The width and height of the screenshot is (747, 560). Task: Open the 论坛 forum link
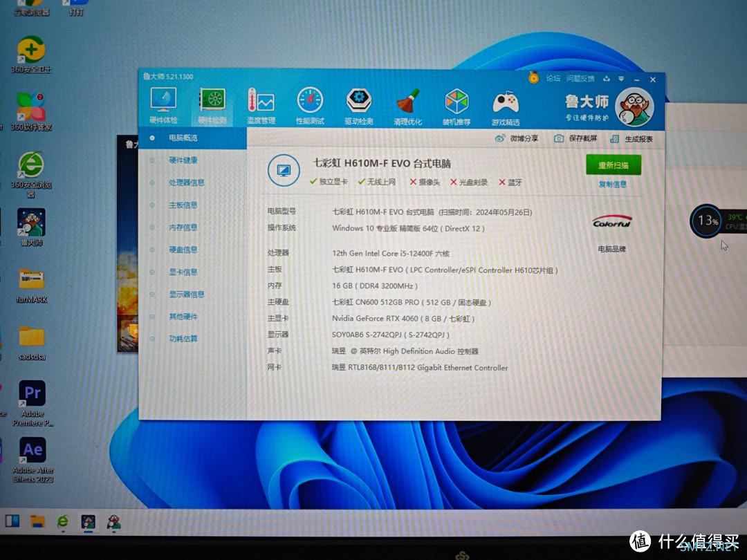[x=553, y=78]
